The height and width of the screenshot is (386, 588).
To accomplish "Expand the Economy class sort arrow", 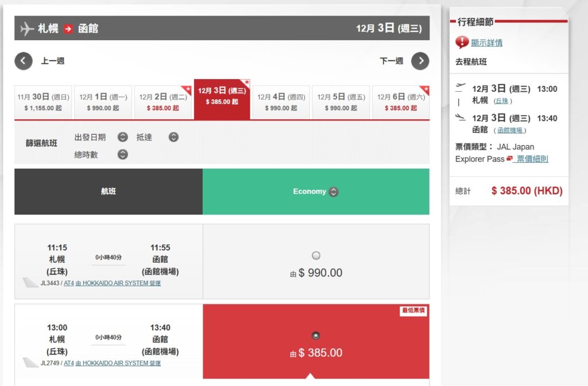I will click(334, 192).
